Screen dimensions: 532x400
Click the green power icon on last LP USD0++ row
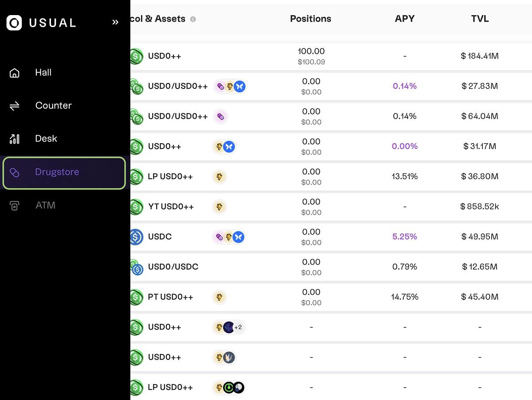point(229,388)
